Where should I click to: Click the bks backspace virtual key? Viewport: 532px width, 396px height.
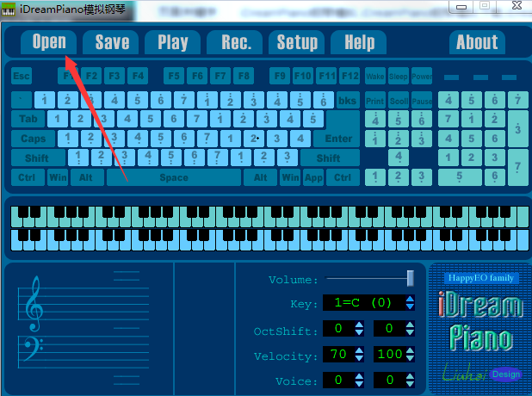pos(348,100)
